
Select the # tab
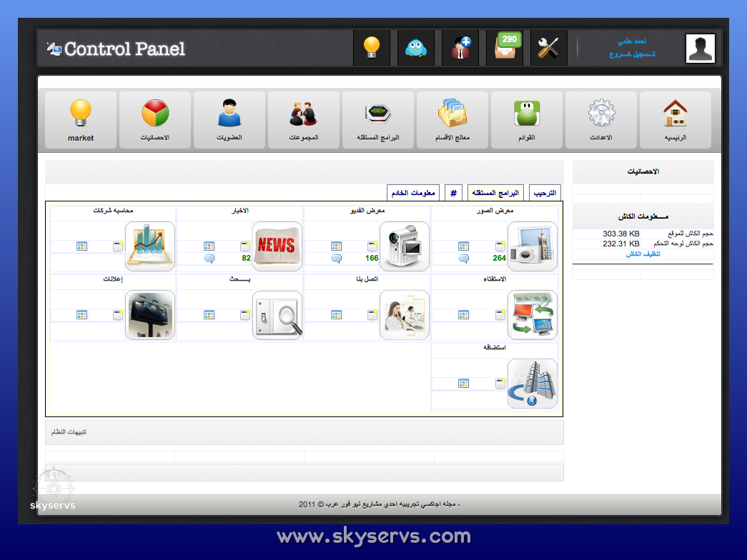coord(453,193)
